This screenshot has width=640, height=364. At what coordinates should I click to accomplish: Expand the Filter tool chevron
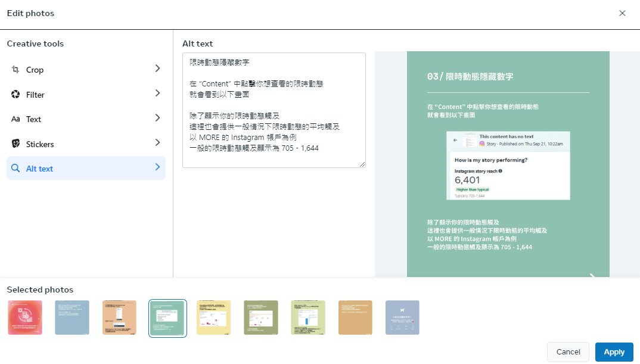coord(157,94)
